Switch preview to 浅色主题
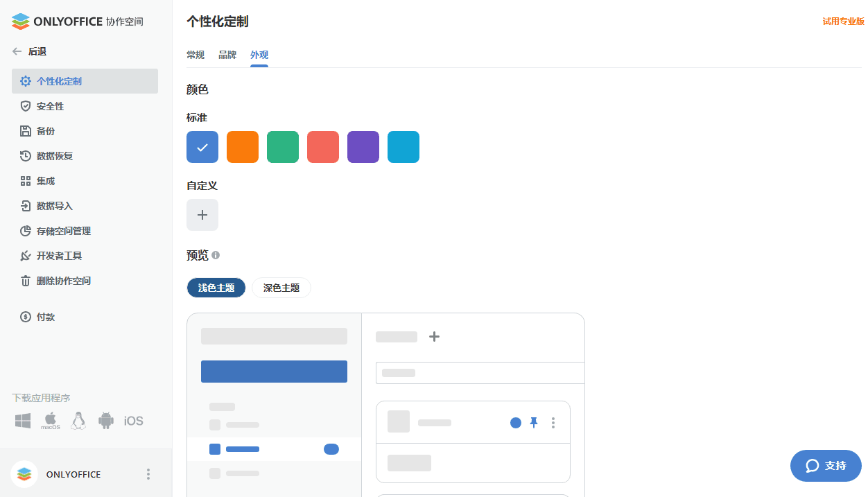868x497 pixels. pos(216,288)
